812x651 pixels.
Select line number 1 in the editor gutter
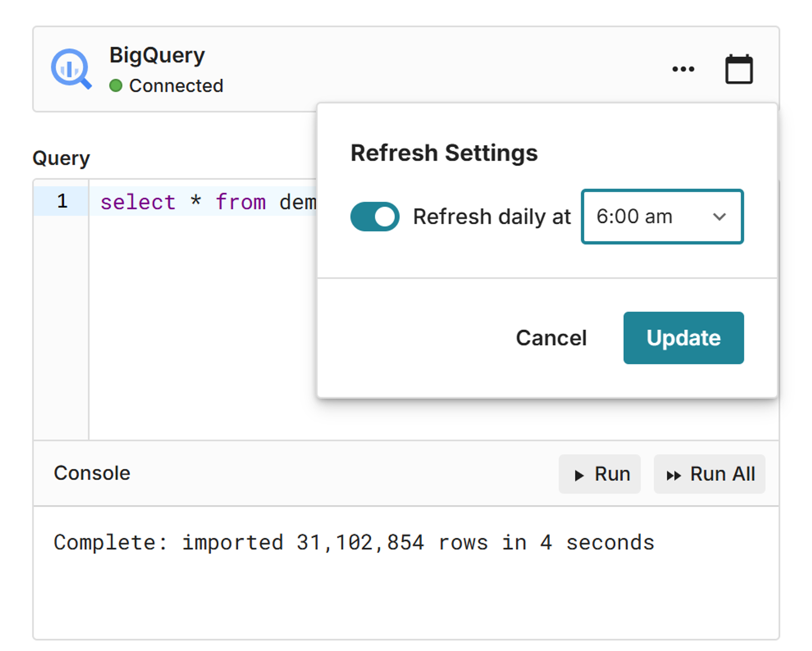click(x=62, y=201)
